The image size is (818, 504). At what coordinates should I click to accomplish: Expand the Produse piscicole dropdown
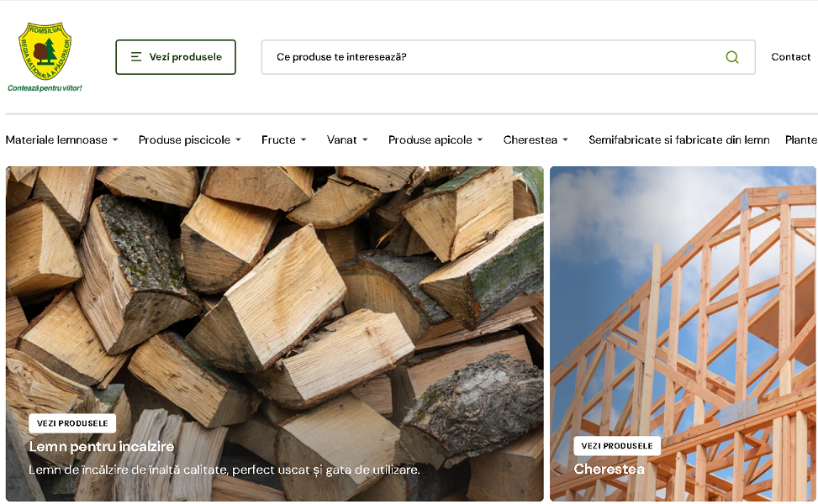click(x=189, y=140)
